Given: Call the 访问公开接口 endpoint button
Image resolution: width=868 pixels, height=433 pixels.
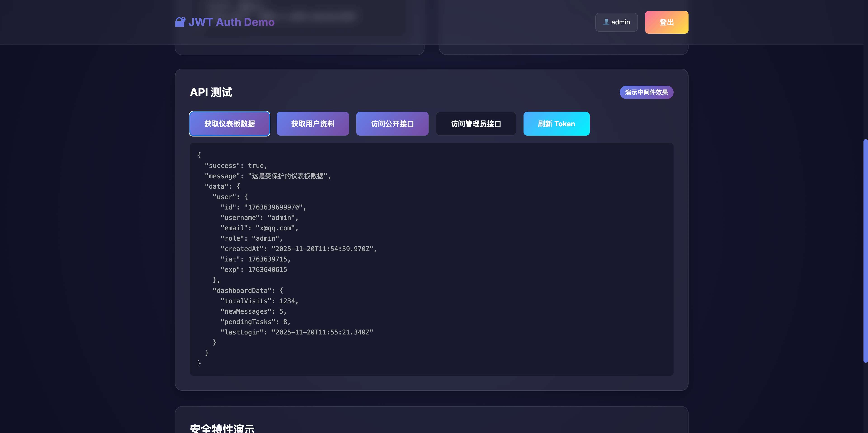Looking at the screenshot, I should [x=392, y=124].
